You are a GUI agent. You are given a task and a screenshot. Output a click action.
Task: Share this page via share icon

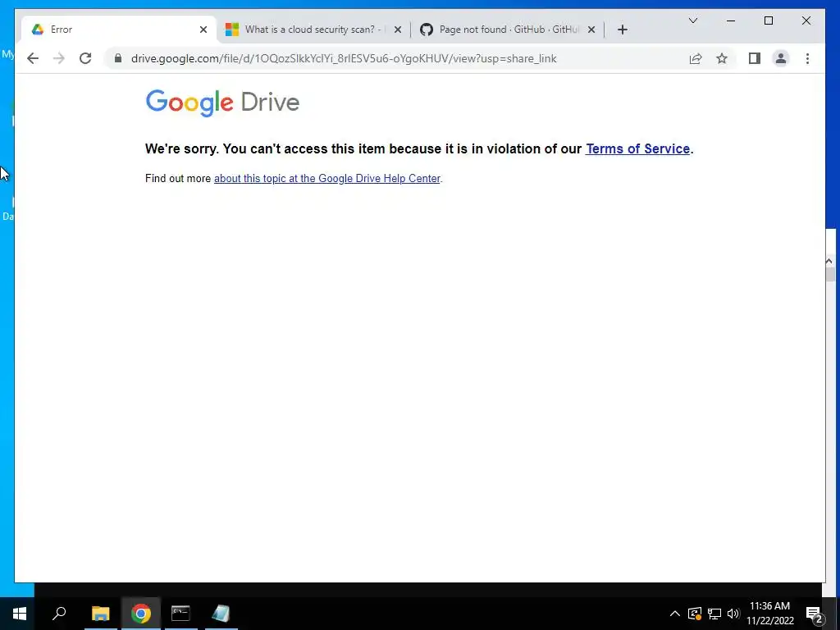point(696,58)
